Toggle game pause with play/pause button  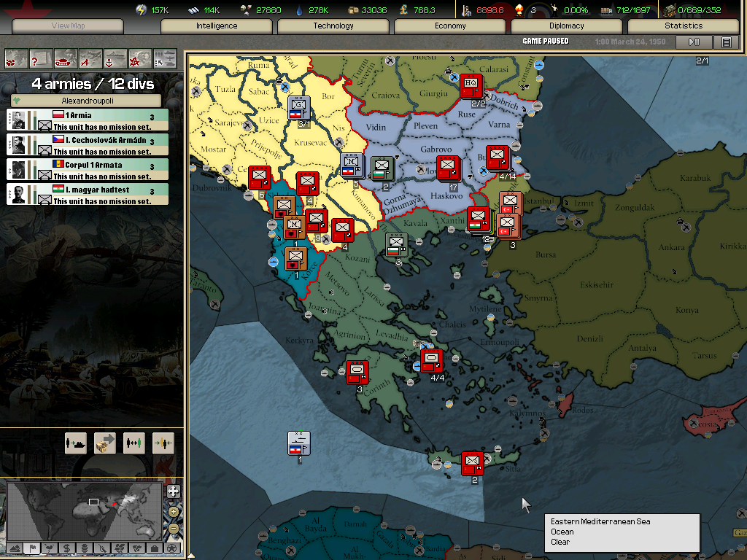(694, 42)
